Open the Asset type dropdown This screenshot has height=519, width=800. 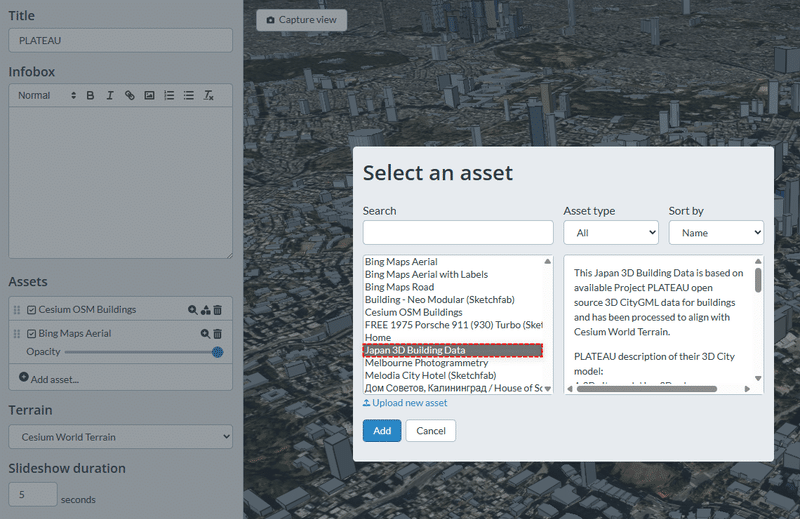coord(611,232)
